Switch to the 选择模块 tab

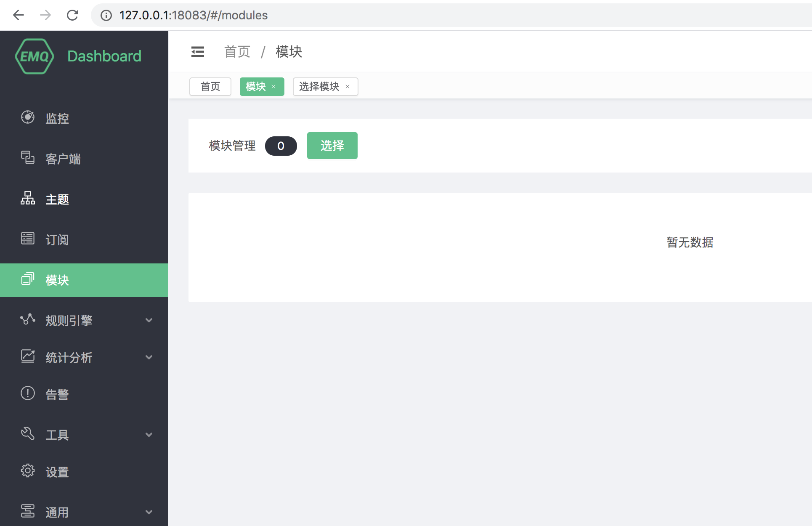tap(319, 87)
